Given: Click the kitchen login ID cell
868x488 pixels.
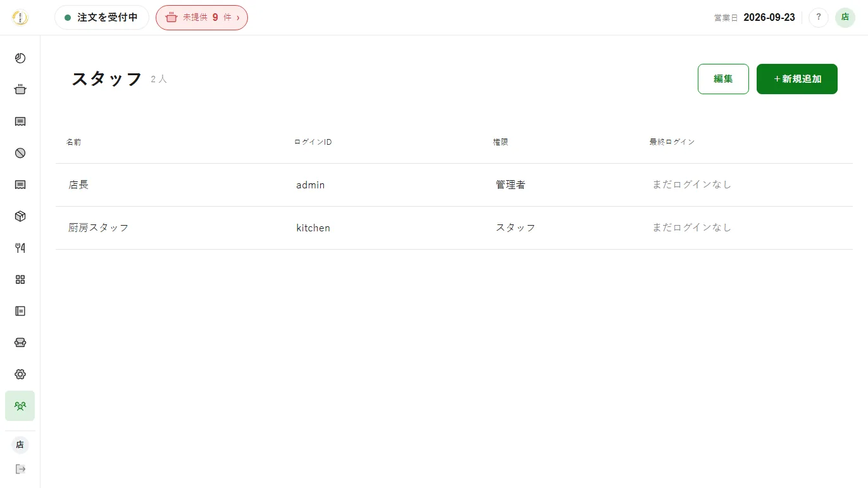Looking at the screenshot, I should 313,228.
